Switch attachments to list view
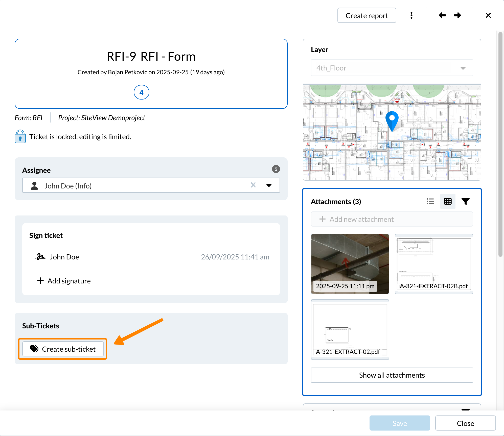504x436 pixels. [430, 201]
